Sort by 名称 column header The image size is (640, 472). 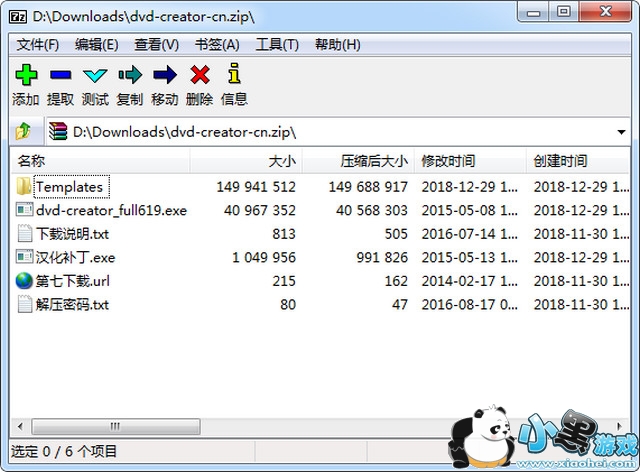tap(101, 161)
